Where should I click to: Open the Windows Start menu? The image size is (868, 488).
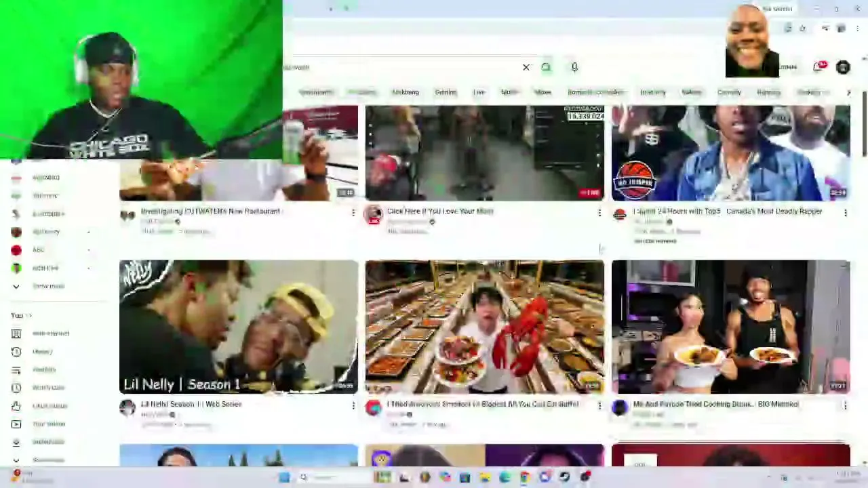click(284, 478)
